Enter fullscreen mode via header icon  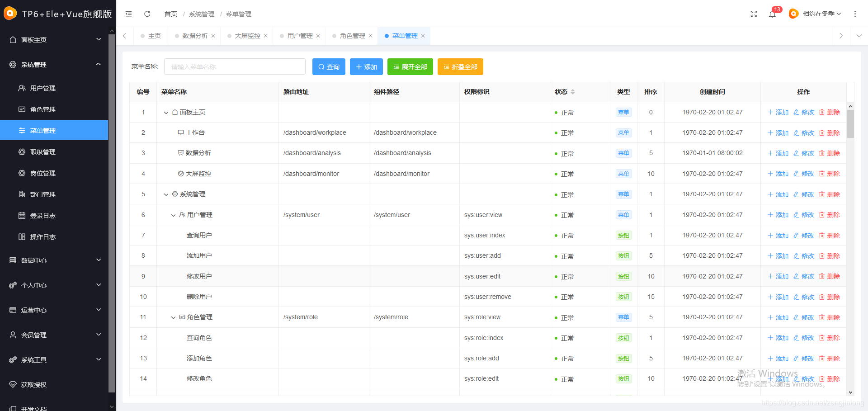pyautogui.click(x=754, y=14)
